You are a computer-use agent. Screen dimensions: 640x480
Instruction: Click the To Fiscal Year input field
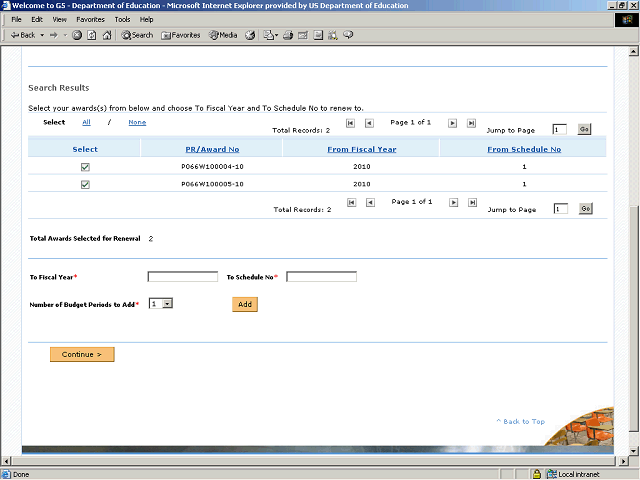(182, 277)
